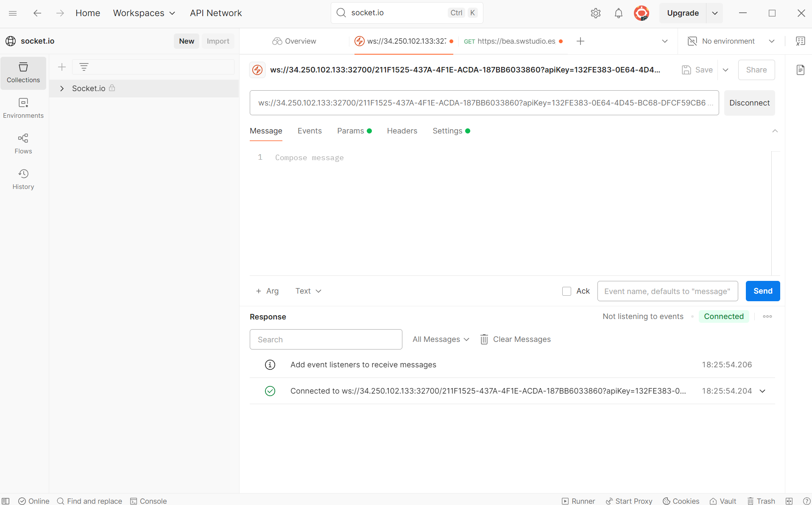This screenshot has height=505, width=812.
Task: Select the Message tab
Action: (266, 131)
